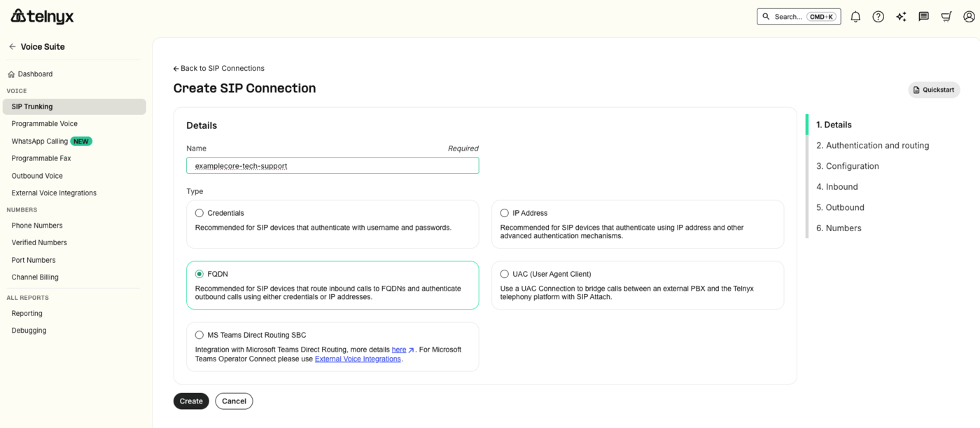
Task: Click the Name input field
Action: click(x=332, y=166)
